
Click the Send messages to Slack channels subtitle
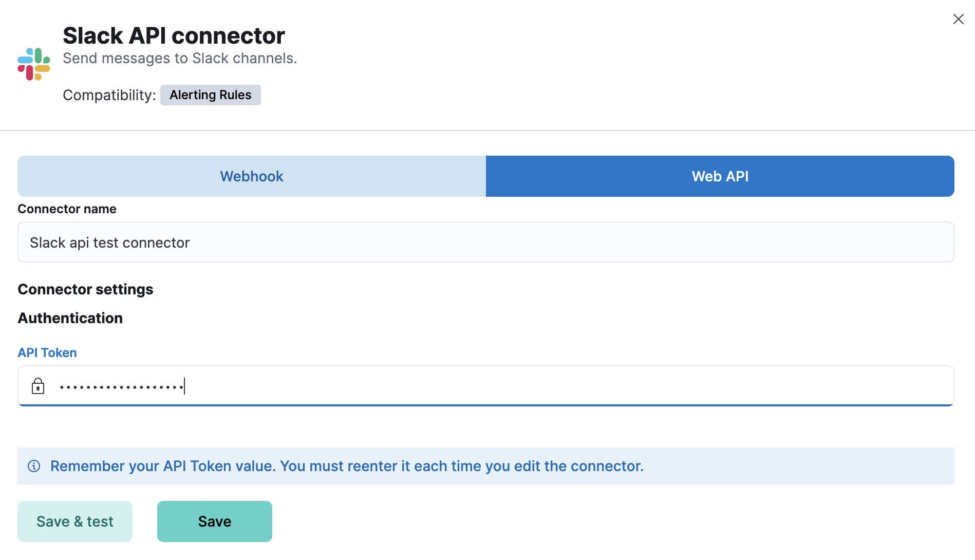tap(179, 58)
